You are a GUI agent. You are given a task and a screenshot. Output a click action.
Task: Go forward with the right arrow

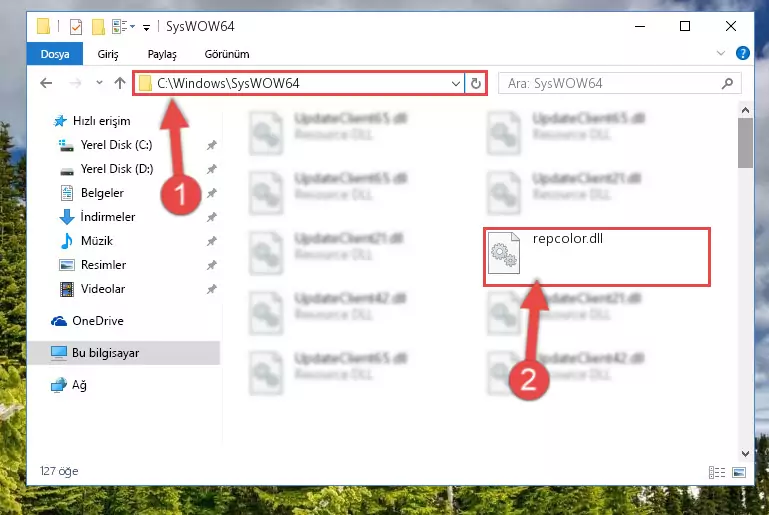(75, 83)
